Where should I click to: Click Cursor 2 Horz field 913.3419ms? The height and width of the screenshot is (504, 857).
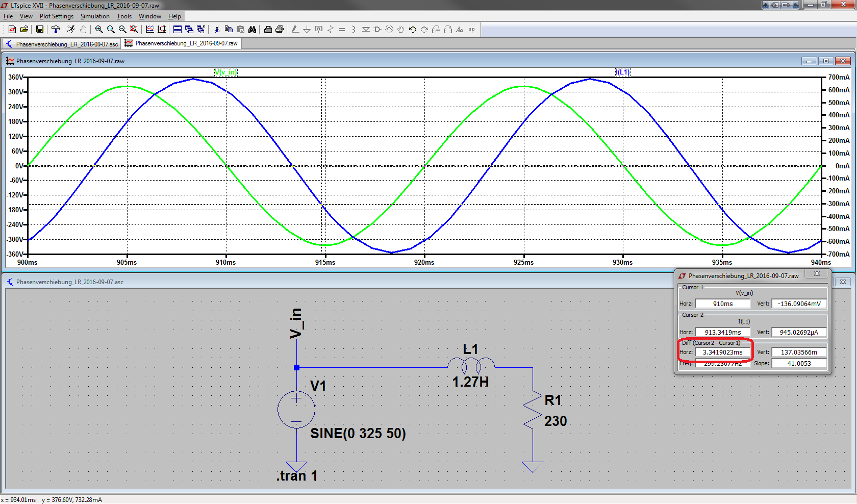pyautogui.click(x=723, y=332)
